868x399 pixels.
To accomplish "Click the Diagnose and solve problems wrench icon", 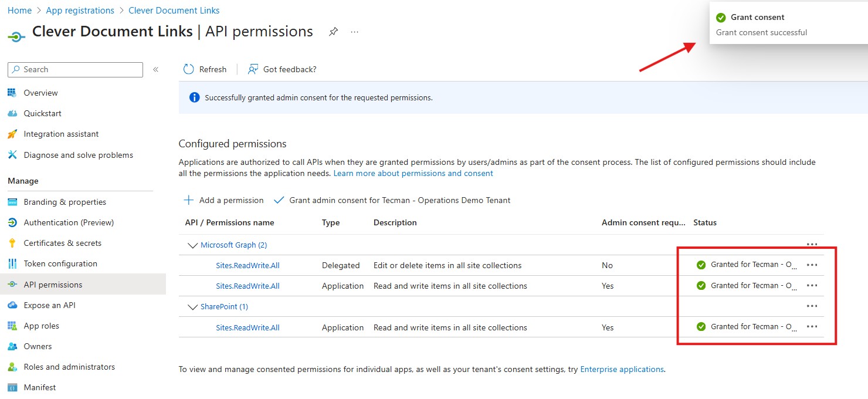I will click(x=12, y=155).
